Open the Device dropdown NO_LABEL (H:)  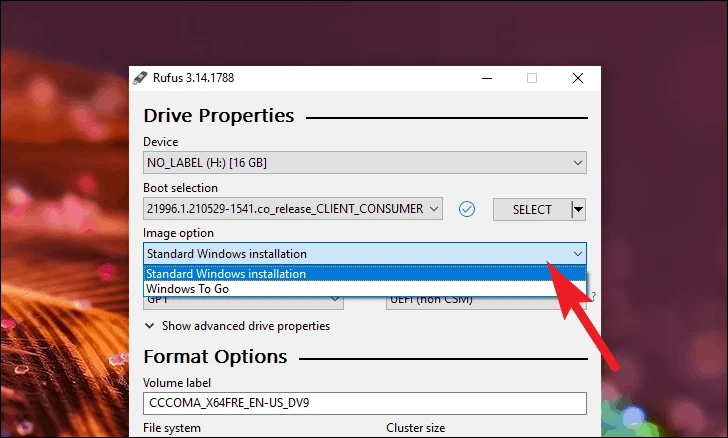pyautogui.click(x=364, y=163)
